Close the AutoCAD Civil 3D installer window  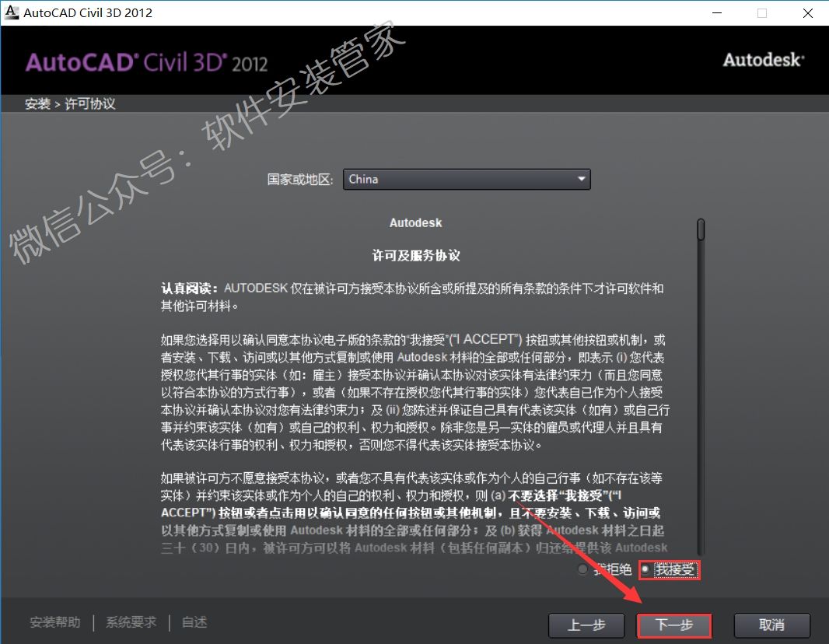click(x=809, y=12)
